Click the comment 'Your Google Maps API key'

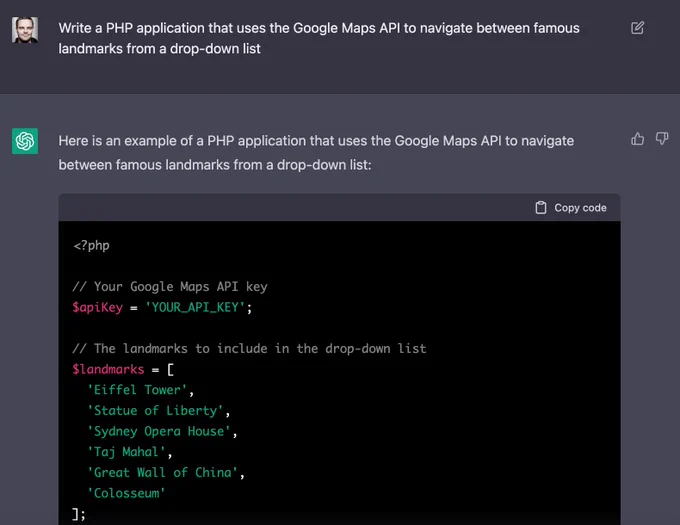click(170, 287)
